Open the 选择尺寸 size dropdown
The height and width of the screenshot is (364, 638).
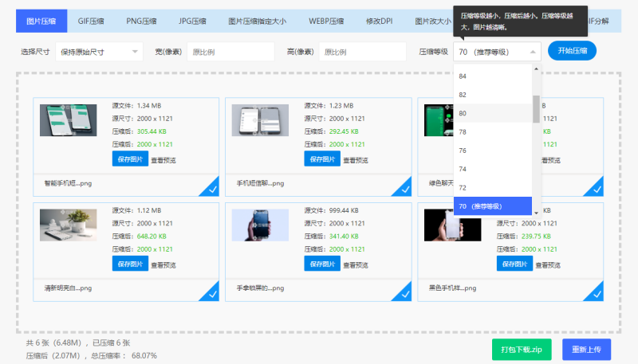pos(99,52)
